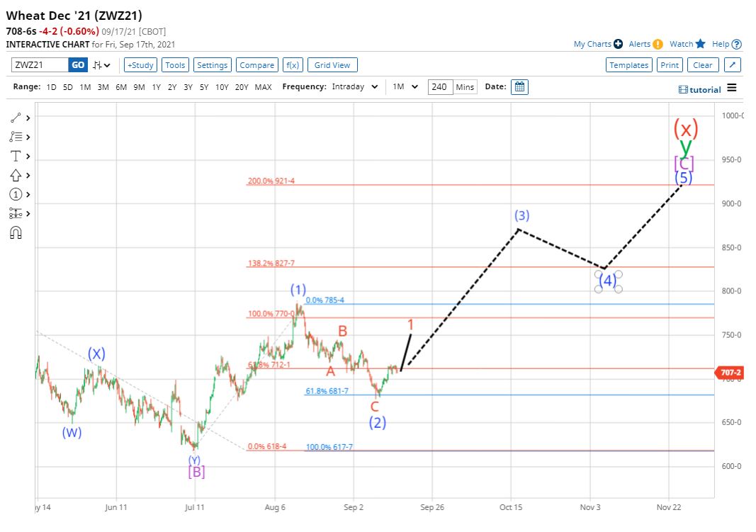Open My Charts link
756x532 pixels.
592,44
